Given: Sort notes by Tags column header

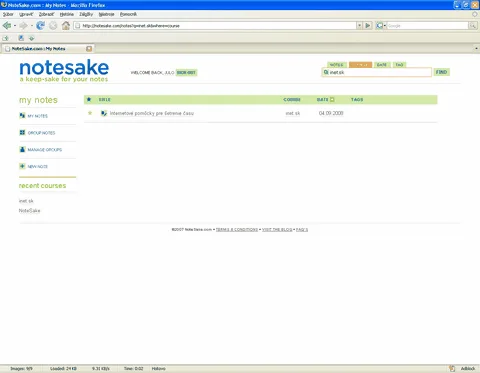Looking at the screenshot, I should 357,99.
